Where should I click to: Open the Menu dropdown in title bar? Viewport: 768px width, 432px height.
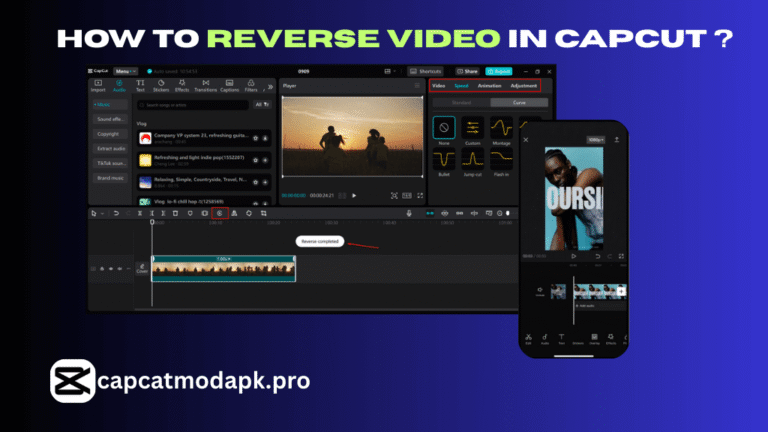[x=125, y=72]
